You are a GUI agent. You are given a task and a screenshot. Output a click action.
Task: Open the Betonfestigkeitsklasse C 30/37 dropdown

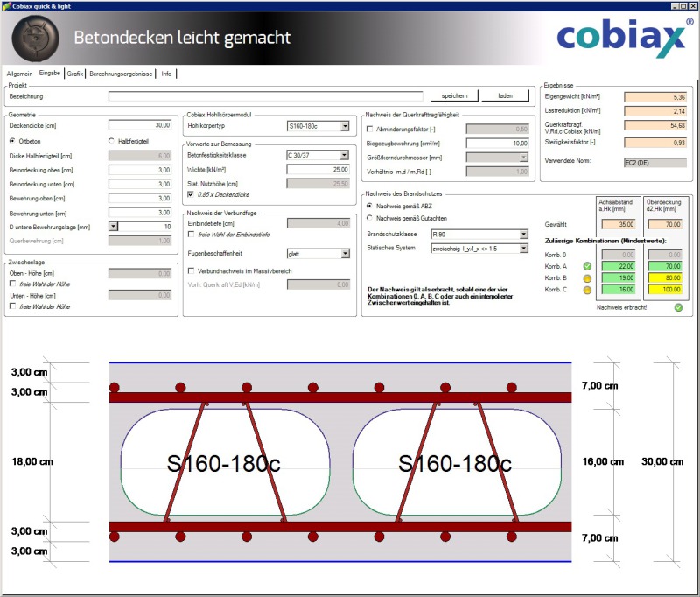click(x=344, y=155)
